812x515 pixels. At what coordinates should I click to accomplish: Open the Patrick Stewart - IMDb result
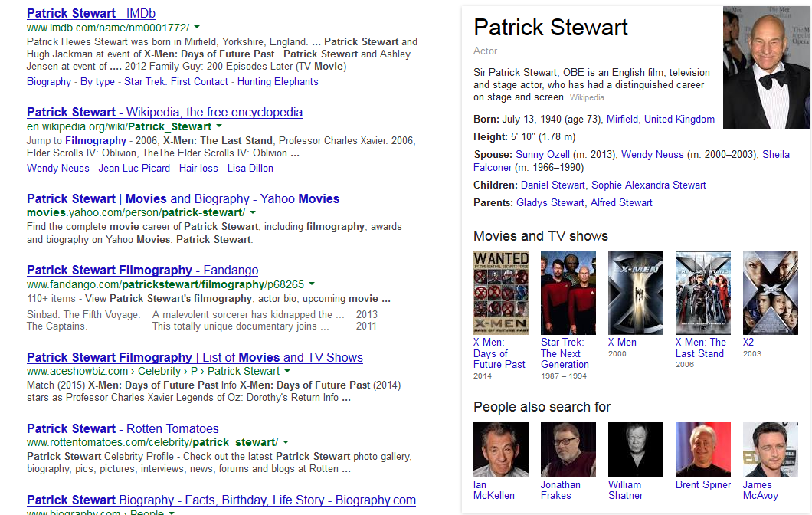coord(91,14)
